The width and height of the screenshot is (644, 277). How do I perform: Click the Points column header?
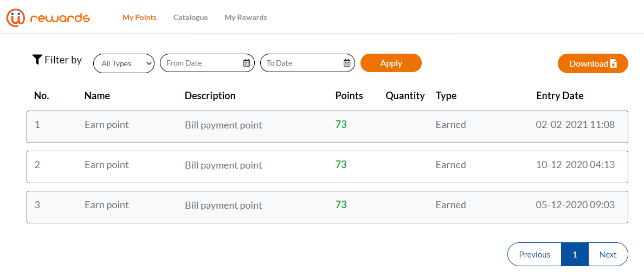(x=349, y=96)
